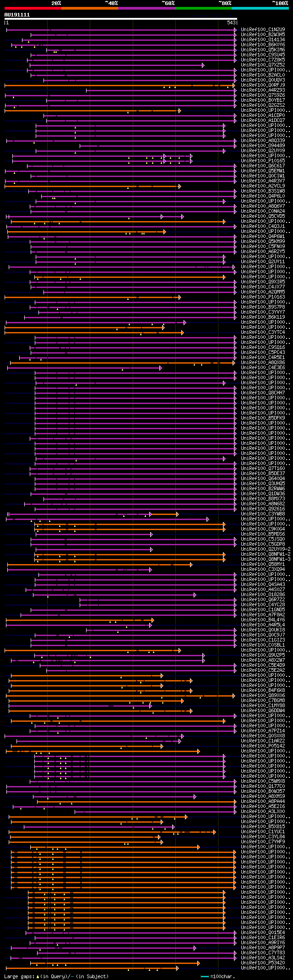This screenshot has height=980, width=293.
Task: Select label UniRef100_Q0RFJ9
Action: pyautogui.click(x=263, y=85)
